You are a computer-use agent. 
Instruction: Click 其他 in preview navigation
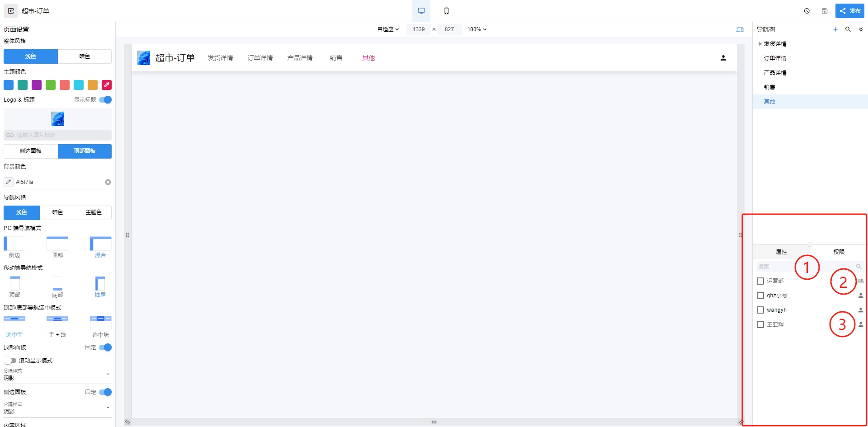(x=368, y=58)
